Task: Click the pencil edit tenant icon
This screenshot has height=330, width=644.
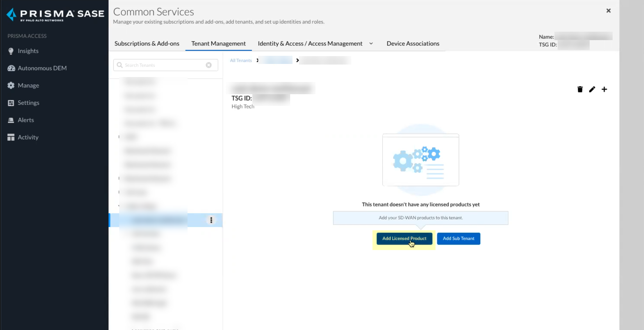Action: coord(592,89)
